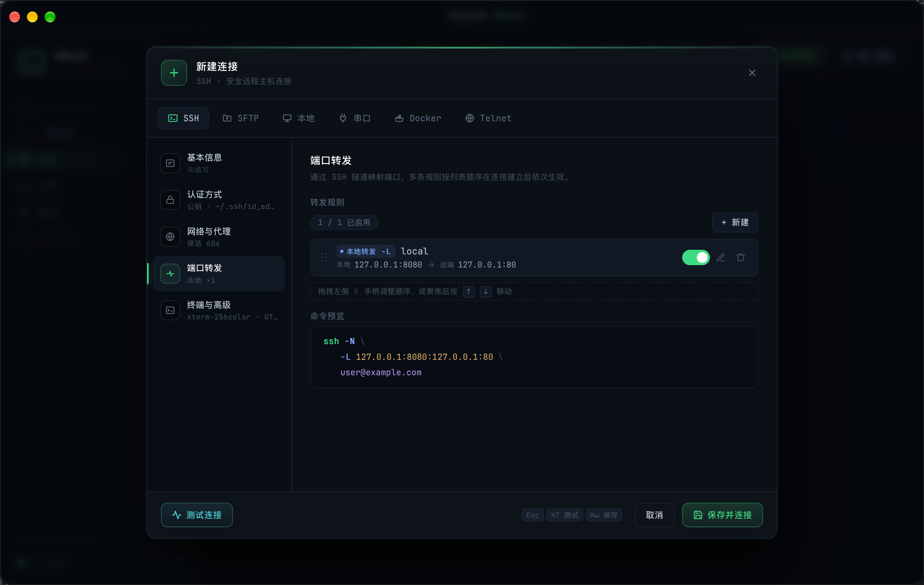Select the Docker tab
Image resolution: width=924 pixels, height=585 pixels.
(418, 118)
